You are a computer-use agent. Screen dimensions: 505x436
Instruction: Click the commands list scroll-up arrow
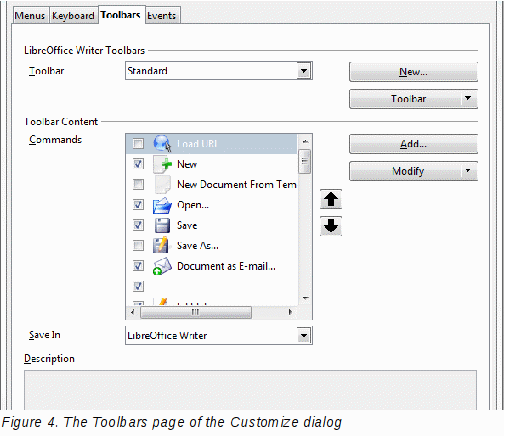[x=305, y=142]
